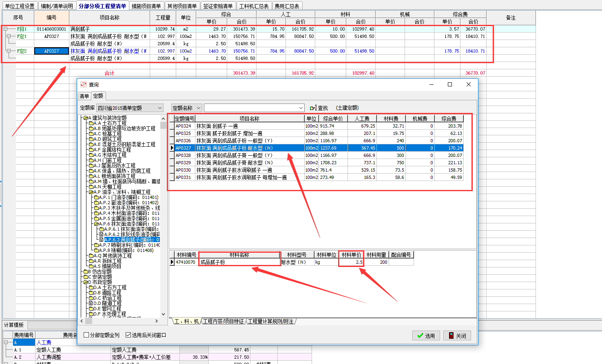Click the tree panel horizontal scrollbar right arrow

[x=157, y=321]
